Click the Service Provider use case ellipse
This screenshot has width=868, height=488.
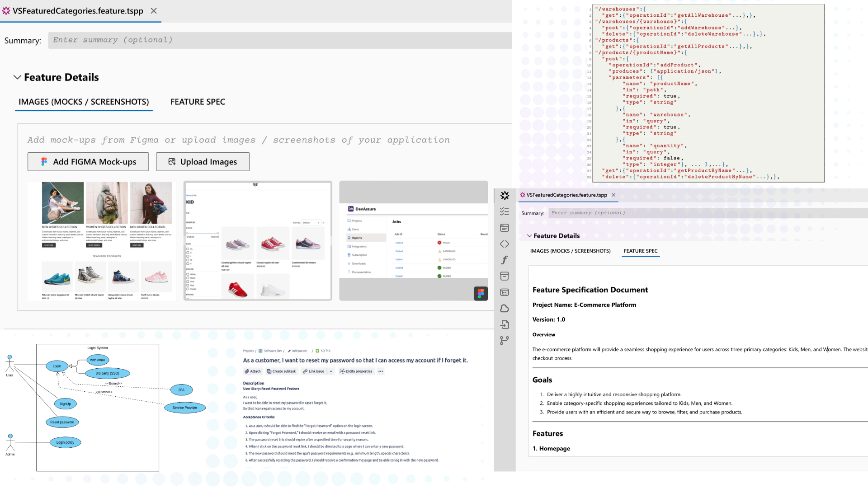click(185, 408)
